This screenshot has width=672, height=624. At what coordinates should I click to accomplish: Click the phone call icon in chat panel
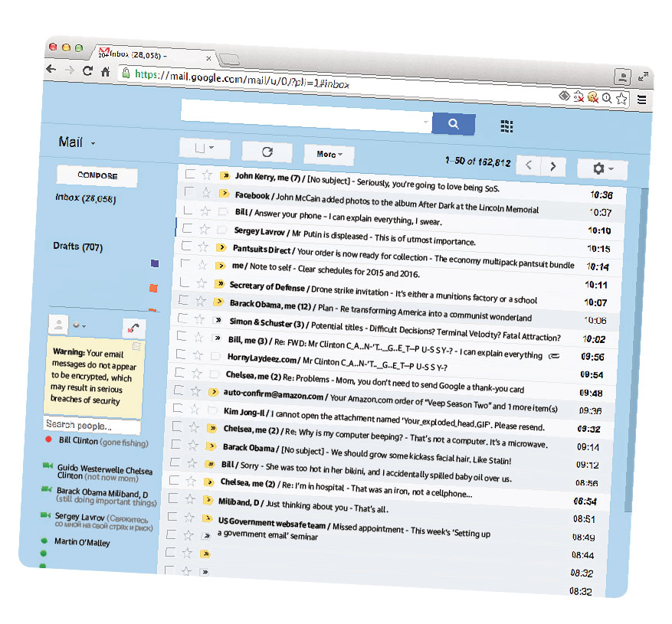coord(134,329)
